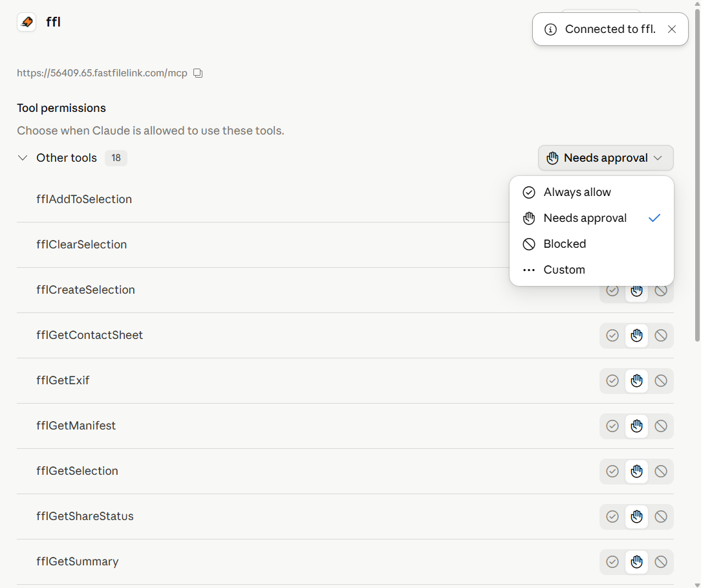Click the fflAddToSelection tool name
701x588 pixels.
pyautogui.click(x=84, y=199)
